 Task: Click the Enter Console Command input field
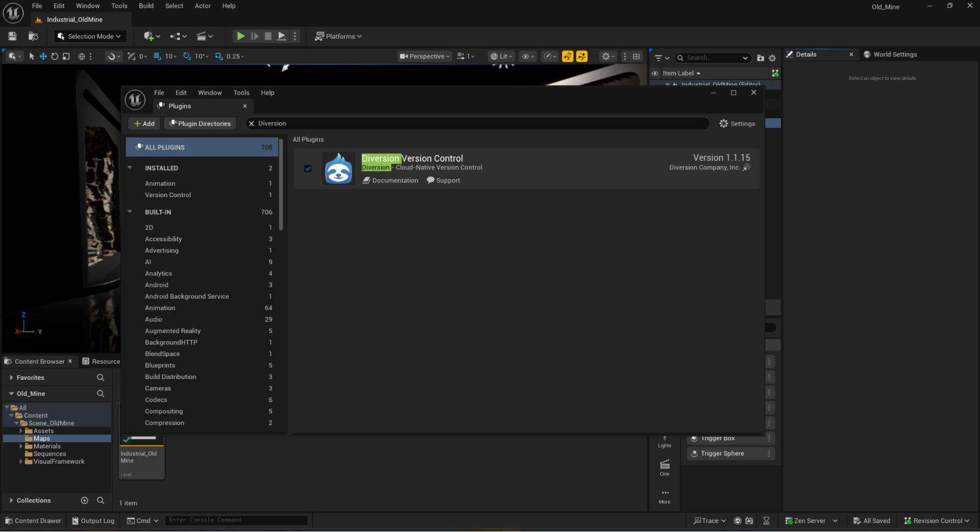[x=236, y=520]
